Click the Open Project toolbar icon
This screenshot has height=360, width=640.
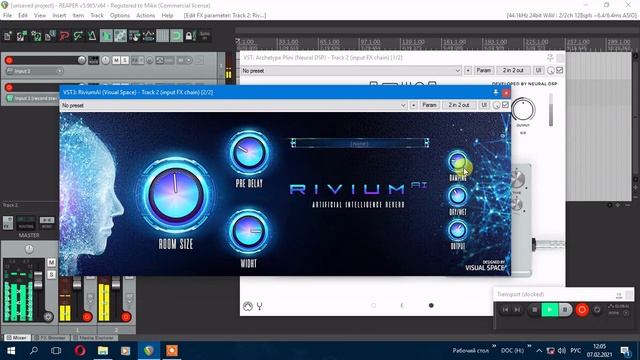(x=22, y=36)
